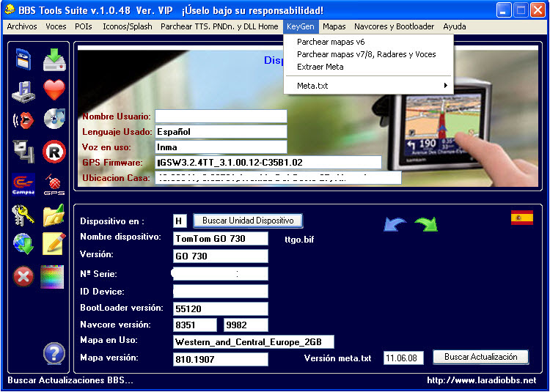
Task: Click the blue left-curved arrow
Action: 395,224
